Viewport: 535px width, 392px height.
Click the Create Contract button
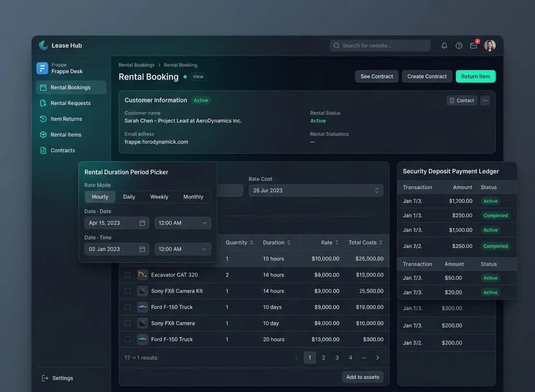(x=427, y=76)
